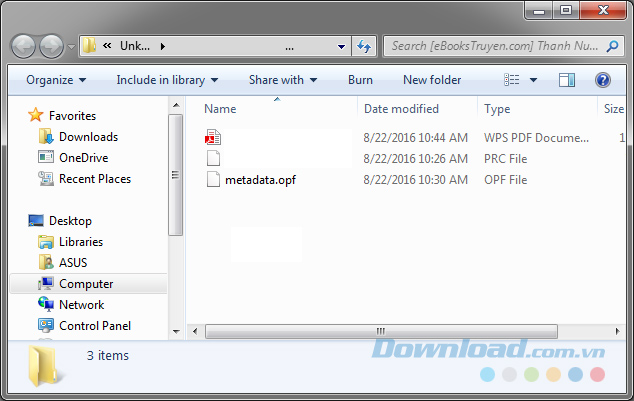The image size is (634, 401).
Task: Open Control Panel in navigation tree
Action: (95, 326)
